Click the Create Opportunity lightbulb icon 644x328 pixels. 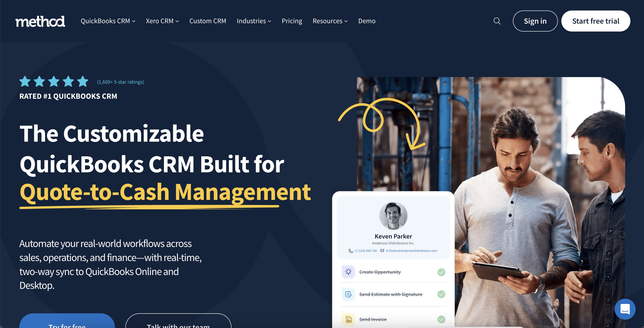348,272
